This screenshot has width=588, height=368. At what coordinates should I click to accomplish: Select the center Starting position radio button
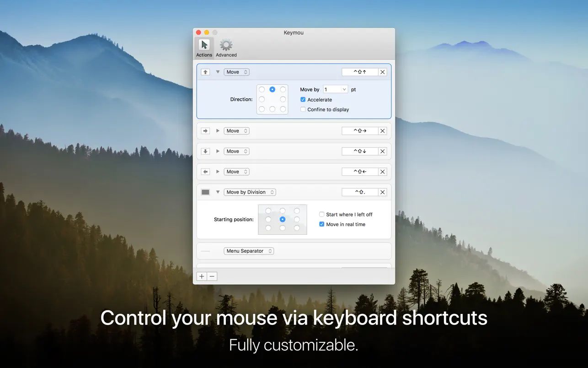tap(283, 219)
